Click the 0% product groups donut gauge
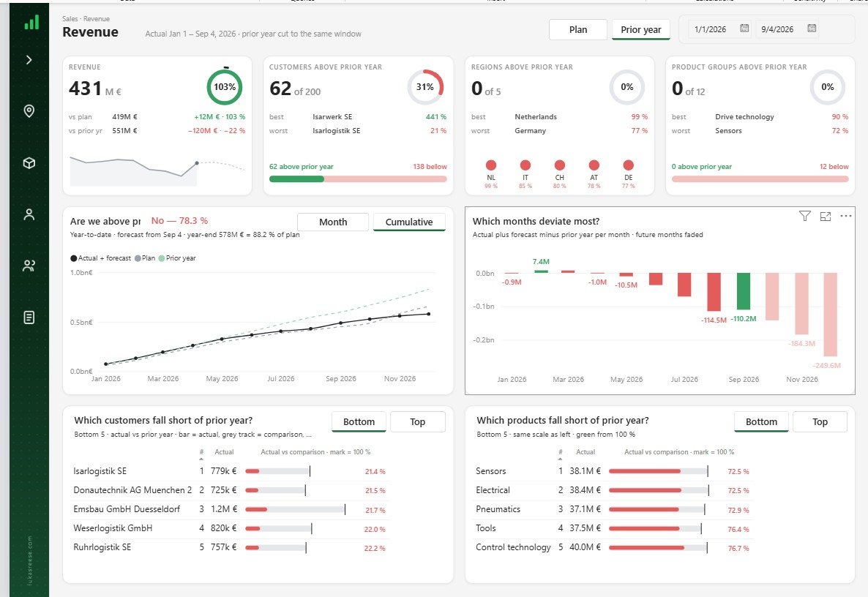This screenshot has height=597, width=868. 828,87
